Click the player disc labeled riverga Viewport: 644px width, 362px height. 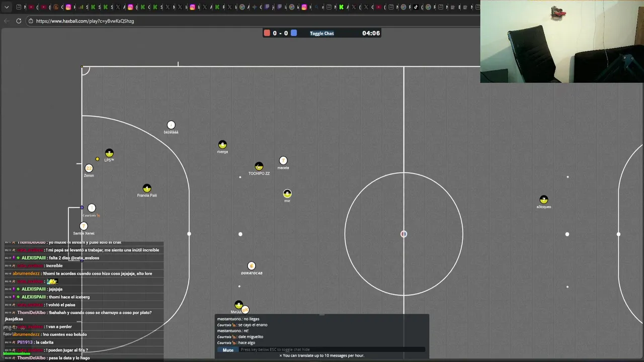pos(222,145)
